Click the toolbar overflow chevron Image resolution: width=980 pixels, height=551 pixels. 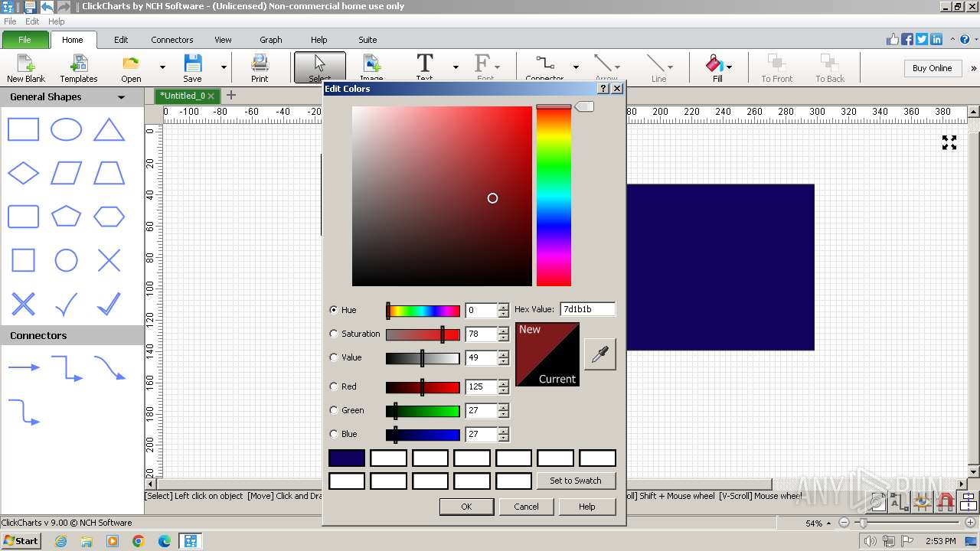973,68
